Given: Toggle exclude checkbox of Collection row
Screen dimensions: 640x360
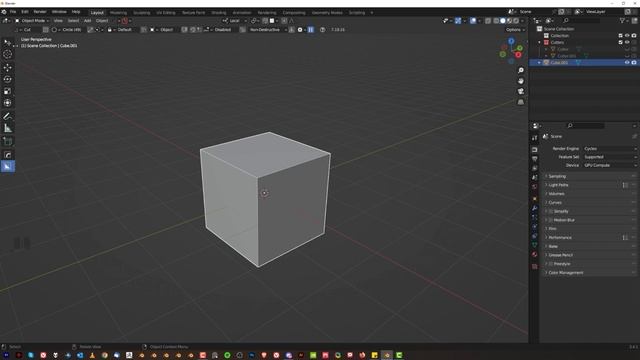Looking at the screenshot, I should pyautogui.click(x=620, y=36).
